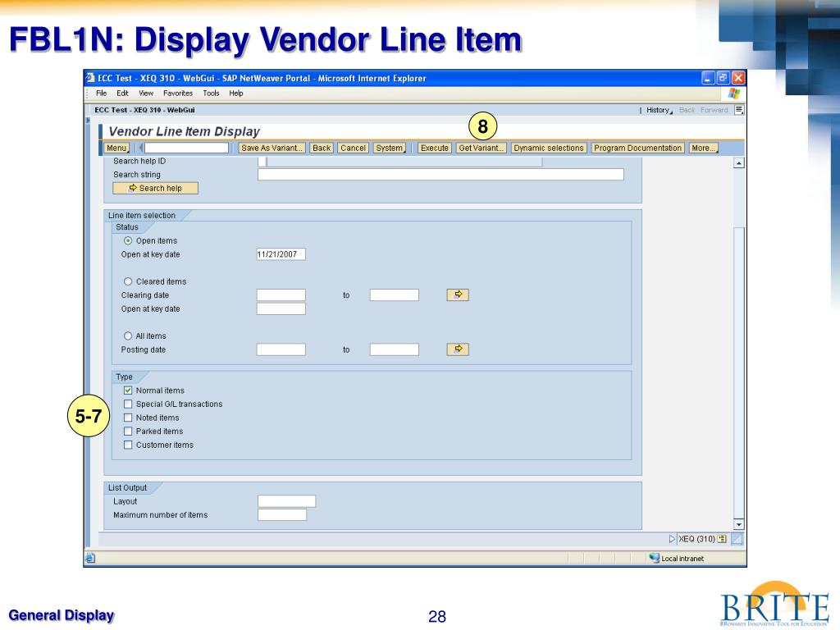Open Dynamic selections
The width and height of the screenshot is (840, 630).
(549, 148)
